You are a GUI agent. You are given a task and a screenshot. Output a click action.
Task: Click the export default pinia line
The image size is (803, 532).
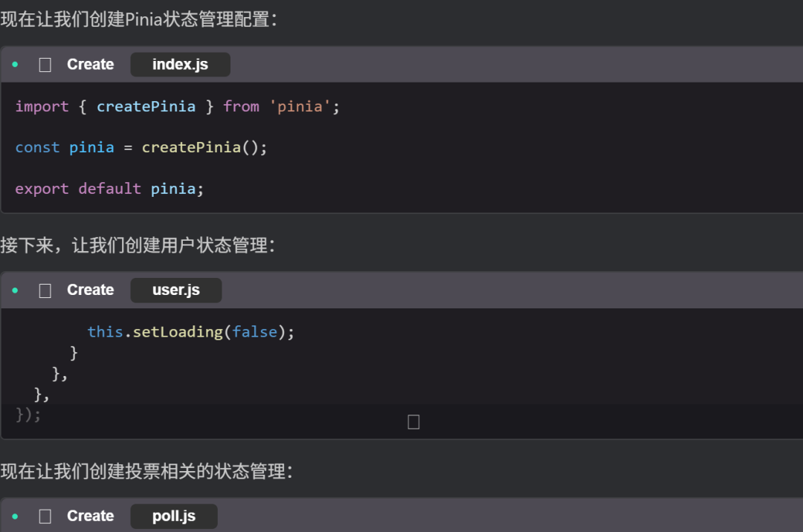pos(109,189)
